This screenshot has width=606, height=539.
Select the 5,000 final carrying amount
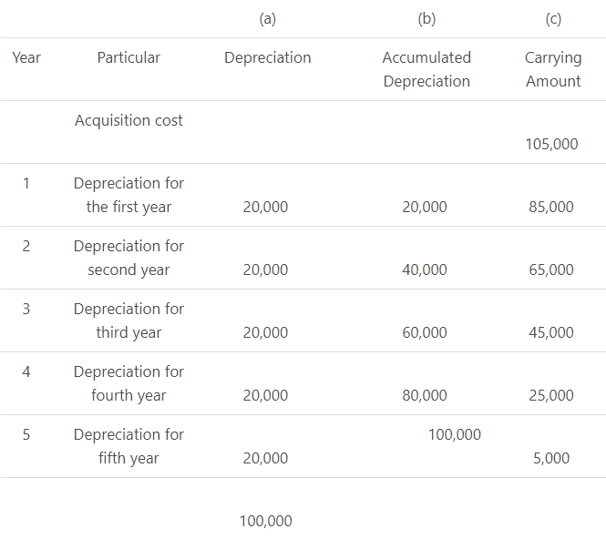[x=551, y=458]
